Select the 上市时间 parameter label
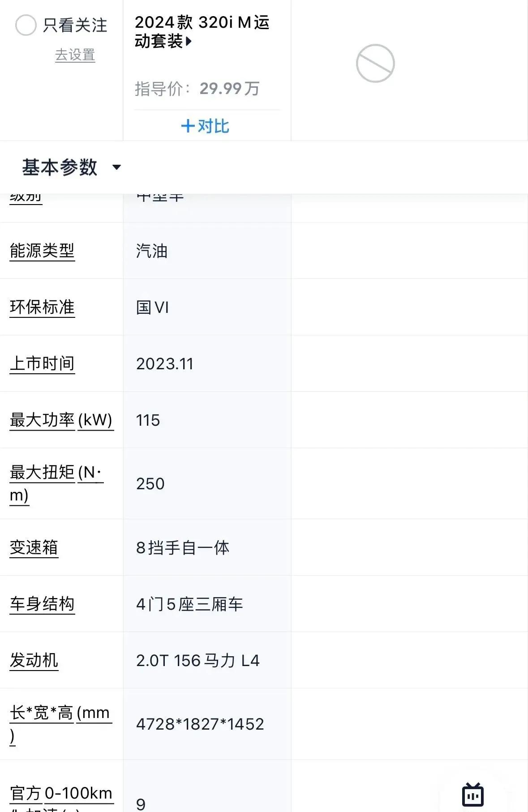 pos(42,363)
